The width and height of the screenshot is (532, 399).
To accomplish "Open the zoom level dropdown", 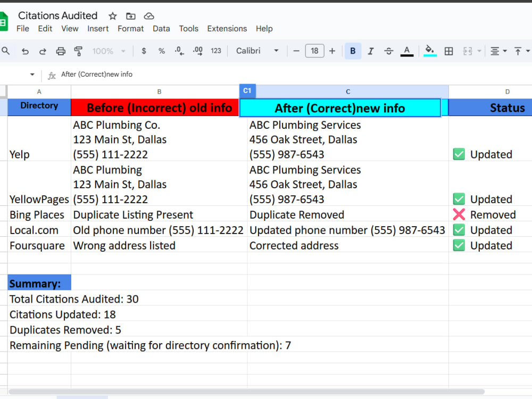I will [109, 51].
